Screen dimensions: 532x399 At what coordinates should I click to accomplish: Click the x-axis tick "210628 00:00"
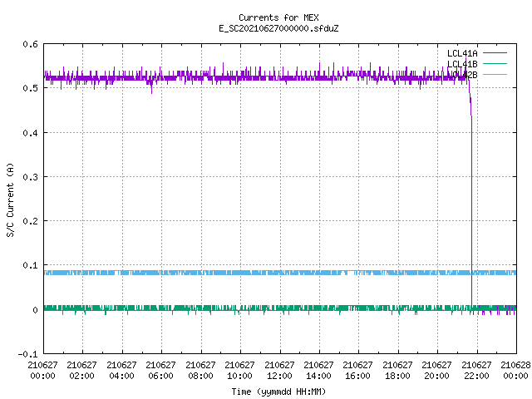515,370
